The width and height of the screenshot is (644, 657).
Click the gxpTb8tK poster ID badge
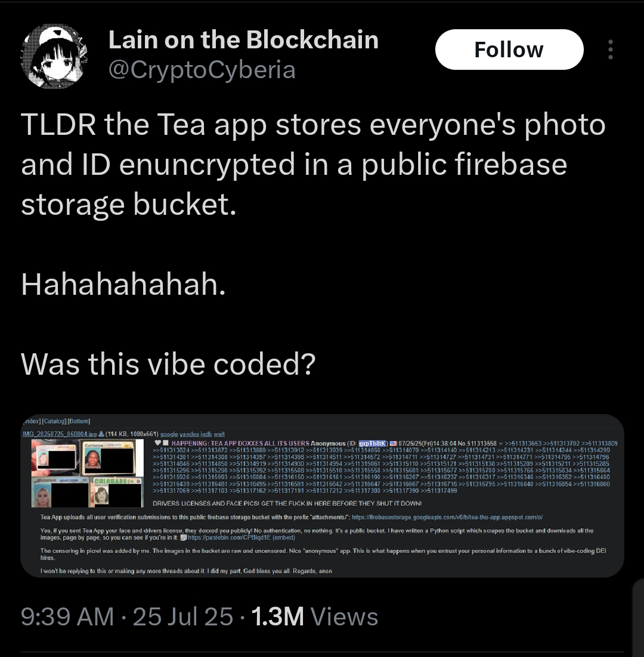pyautogui.click(x=373, y=443)
